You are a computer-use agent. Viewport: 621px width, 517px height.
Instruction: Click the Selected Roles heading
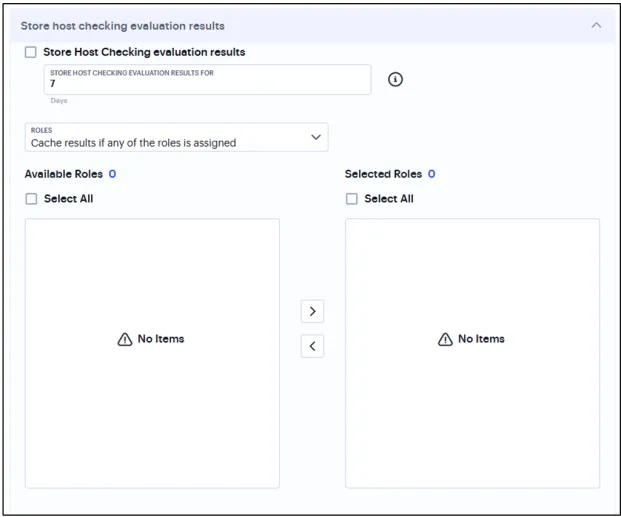coord(383,174)
